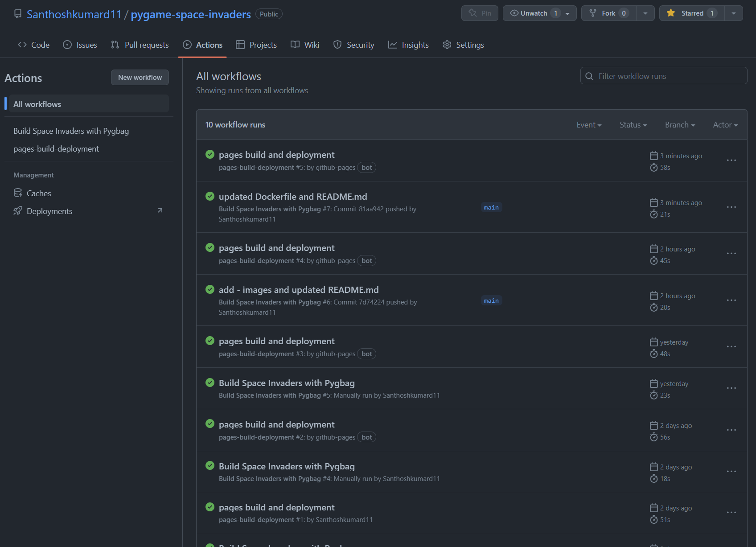Click the success check icon on pages-build-deployment #2

(x=210, y=424)
